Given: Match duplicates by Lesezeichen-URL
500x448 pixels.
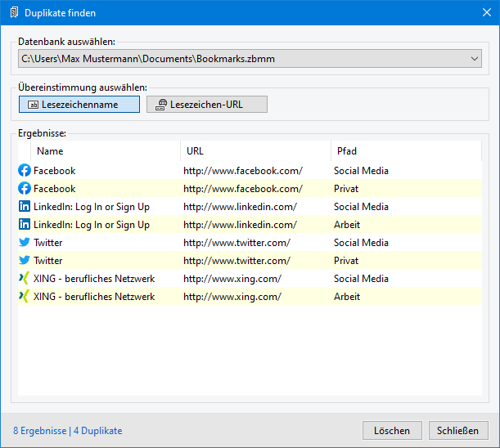Looking at the screenshot, I should pyautogui.click(x=207, y=104).
